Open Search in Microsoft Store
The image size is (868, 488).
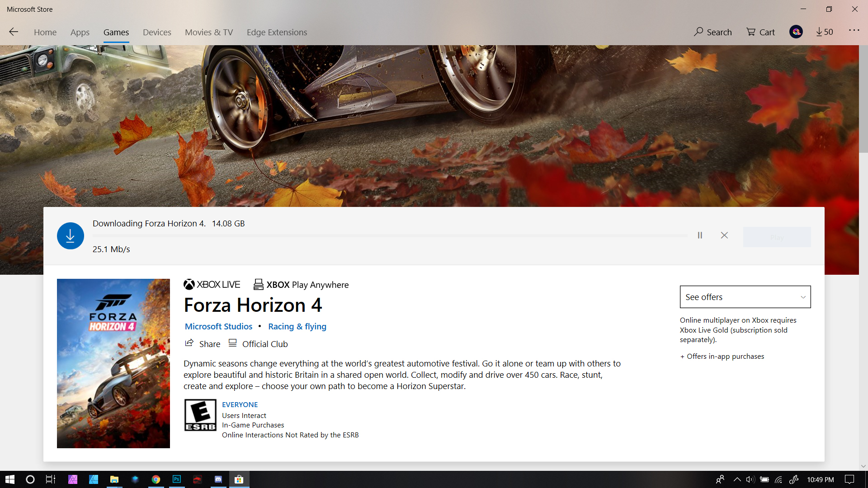(x=713, y=32)
